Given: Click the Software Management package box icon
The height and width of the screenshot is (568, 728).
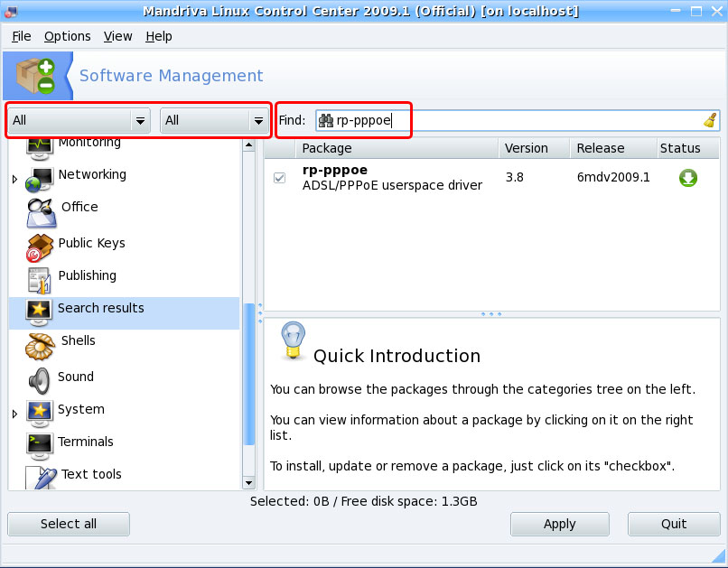Looking at the screenshot, I should (x=36, y=76).
